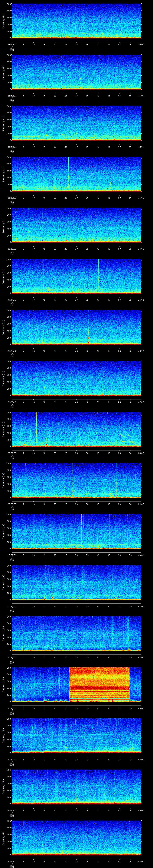Click the 23:37:00 spectrogram plot

76,429
